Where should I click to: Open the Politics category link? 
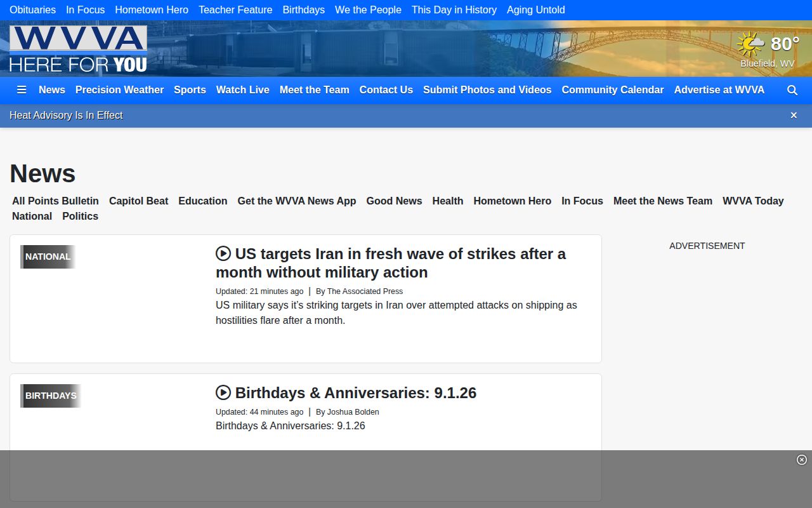(80, 217)
